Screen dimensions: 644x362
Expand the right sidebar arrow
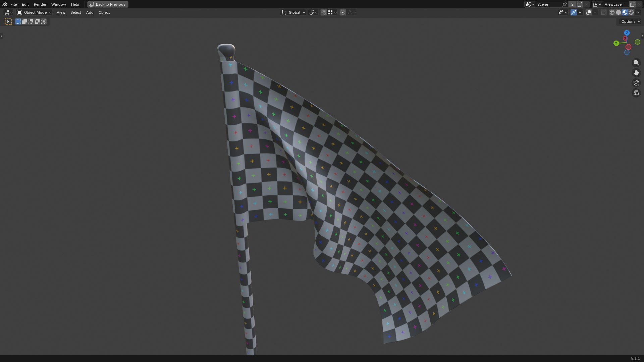coord(642,36)
